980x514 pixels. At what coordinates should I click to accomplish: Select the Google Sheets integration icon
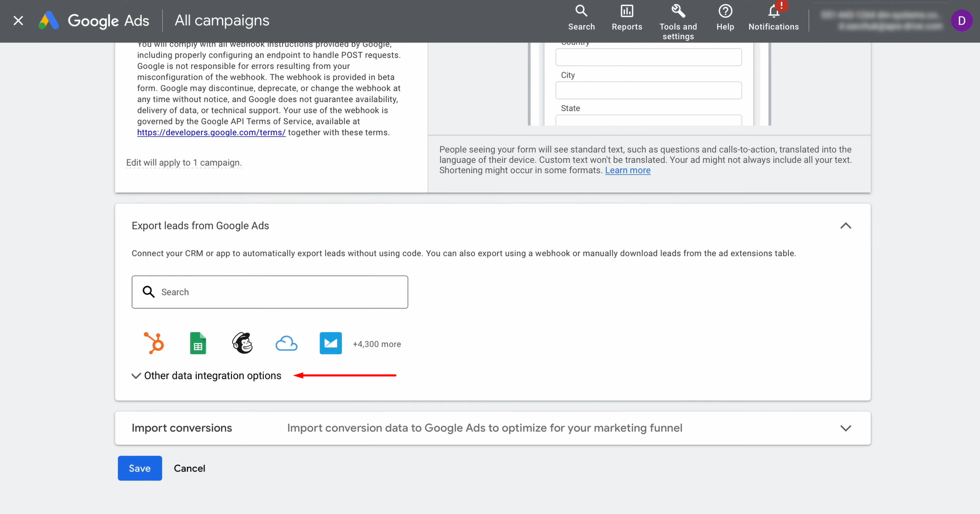[197, 343]
